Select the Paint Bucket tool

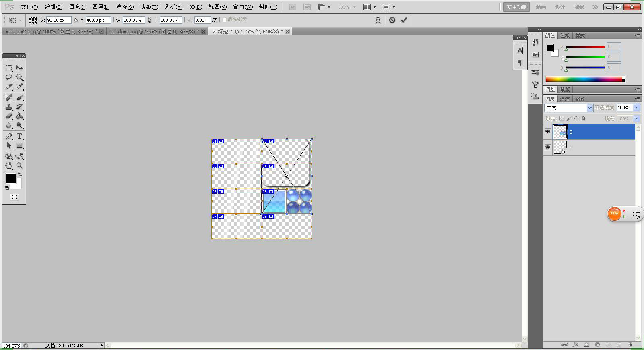pyautogui.click(x=19, y=116)
